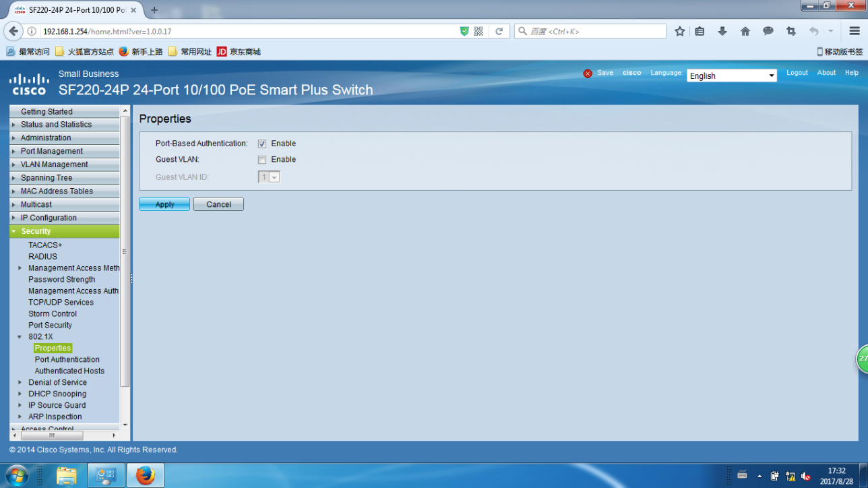
Task: Open the Firefox downloads arrow
Action: [722, 31]
